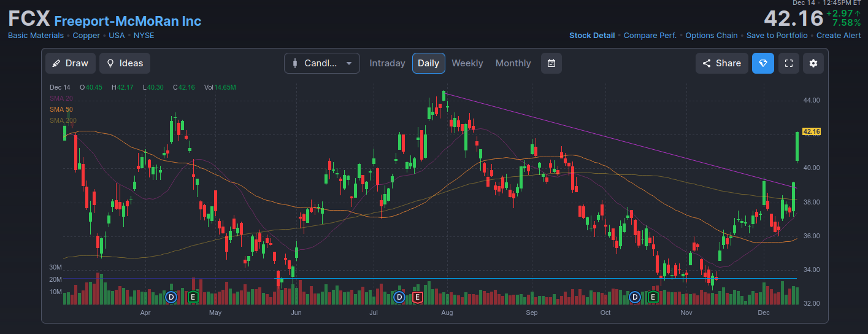Open the Copper industry link

click(x=86, y=36)
